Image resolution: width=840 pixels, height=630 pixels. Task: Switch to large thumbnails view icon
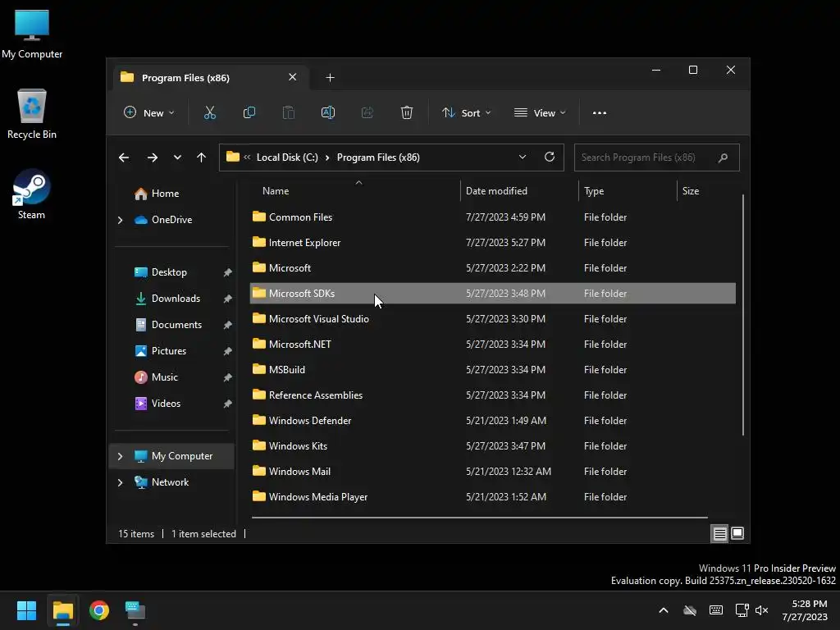737,533
